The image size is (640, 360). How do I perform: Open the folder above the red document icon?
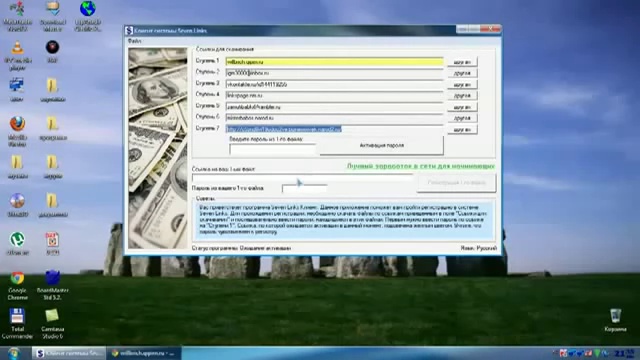coord(52,205)
